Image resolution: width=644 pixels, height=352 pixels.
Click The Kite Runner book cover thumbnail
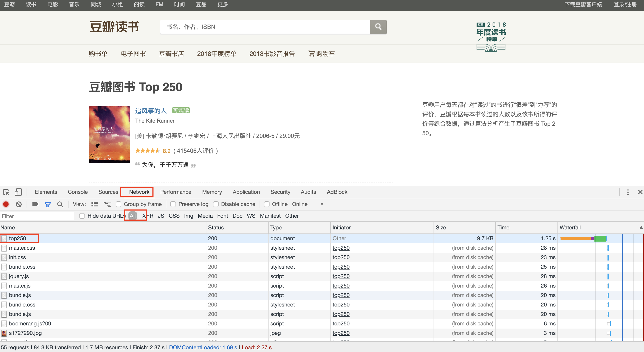(110, 135)
